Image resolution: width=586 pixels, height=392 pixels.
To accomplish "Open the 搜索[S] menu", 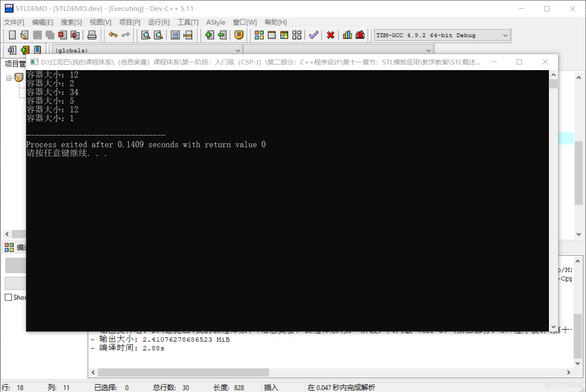I will click(71, 22).
